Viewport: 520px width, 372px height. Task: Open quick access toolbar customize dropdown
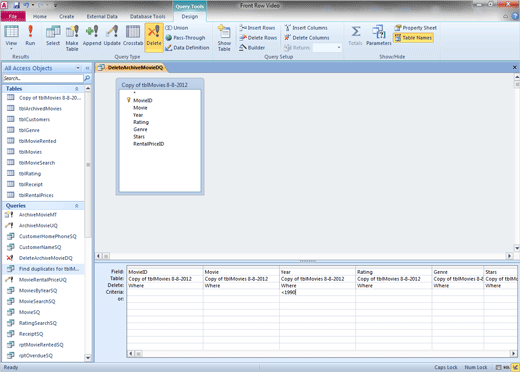[56, 5]
